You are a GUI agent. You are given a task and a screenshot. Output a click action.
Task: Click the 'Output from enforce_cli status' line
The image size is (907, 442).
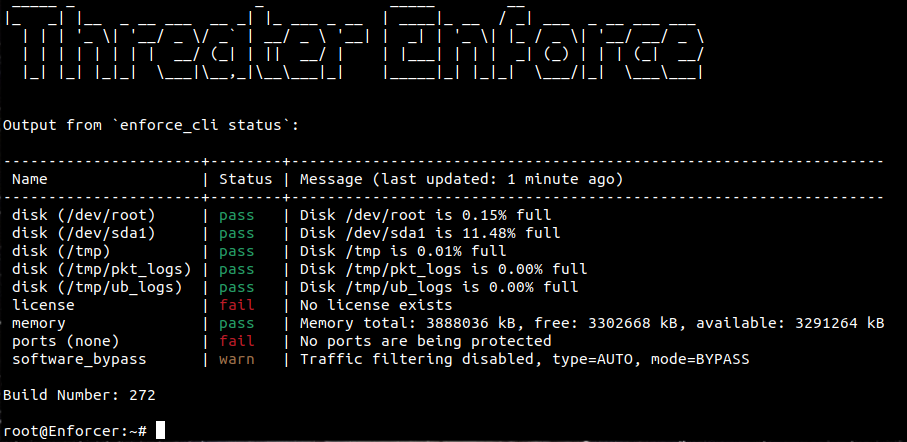pyautogui.click(x=151, y=126)
